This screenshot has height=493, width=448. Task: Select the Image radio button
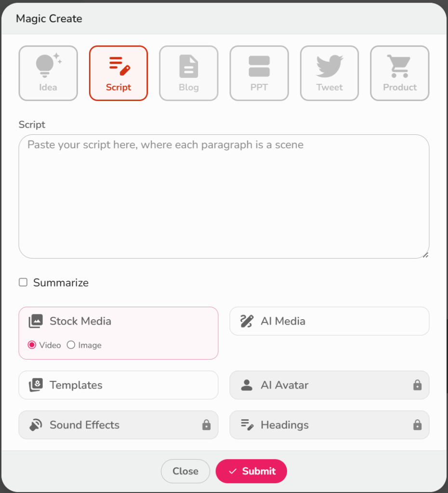click(x=71, y=345)
